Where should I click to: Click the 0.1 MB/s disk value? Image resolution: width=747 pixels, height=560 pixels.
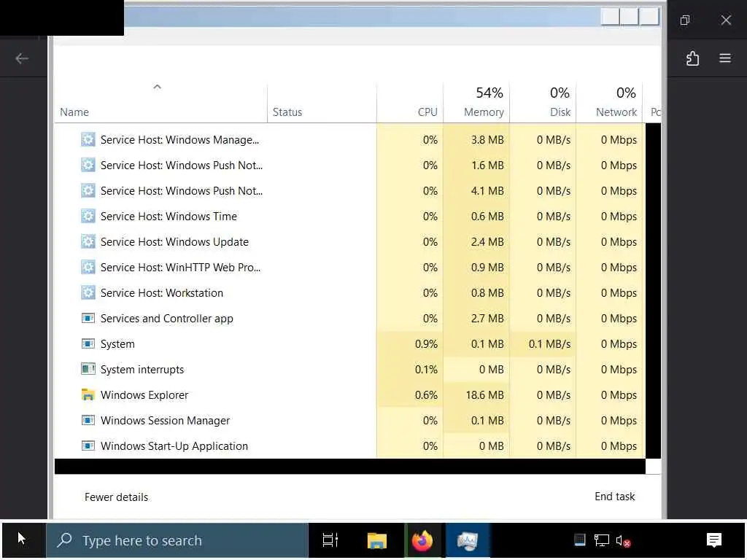point(549,344)
